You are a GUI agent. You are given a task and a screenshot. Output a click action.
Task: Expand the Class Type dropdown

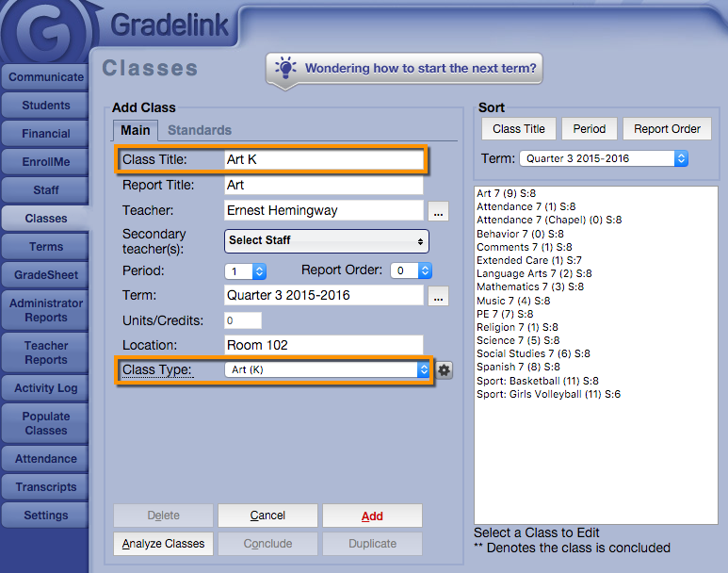pyautogui.click(x=328, y=370)
